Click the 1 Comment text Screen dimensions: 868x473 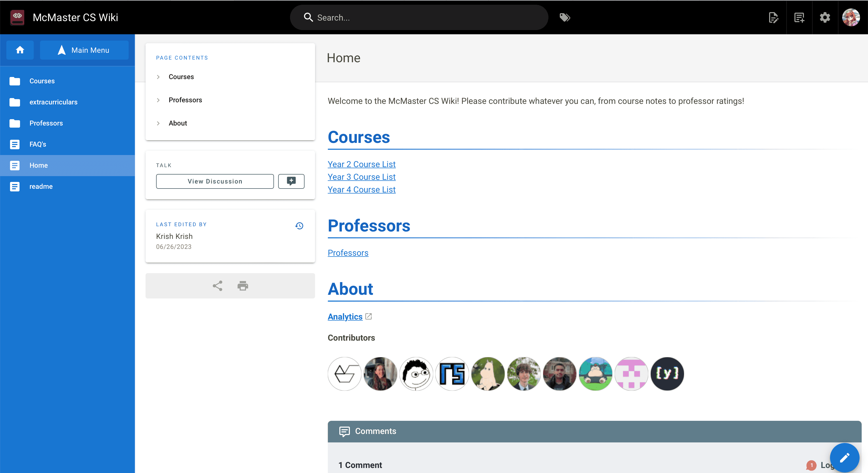tap(360, 465)
